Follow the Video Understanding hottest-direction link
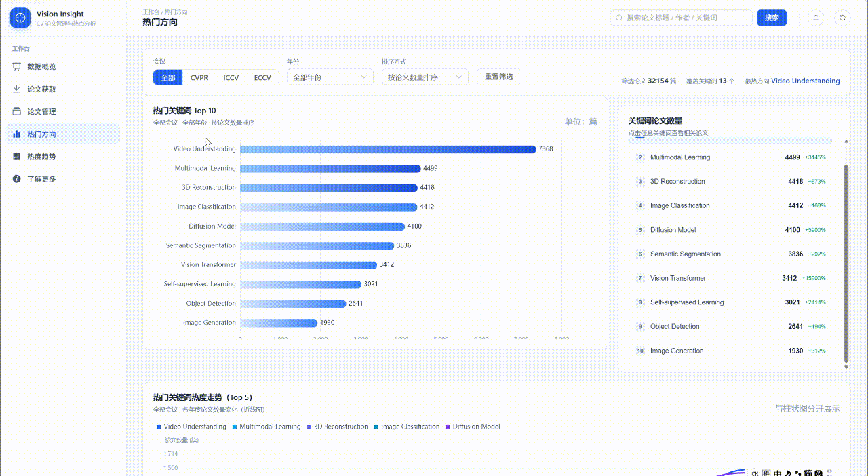The image size is (868, 476). point(806,81)
